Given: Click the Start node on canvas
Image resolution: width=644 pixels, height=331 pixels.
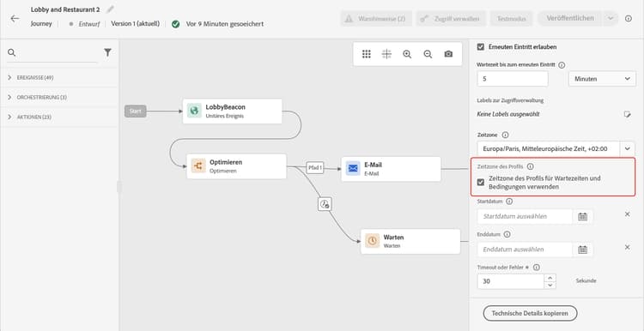Looking at the screenshot, I should (135, 111).
